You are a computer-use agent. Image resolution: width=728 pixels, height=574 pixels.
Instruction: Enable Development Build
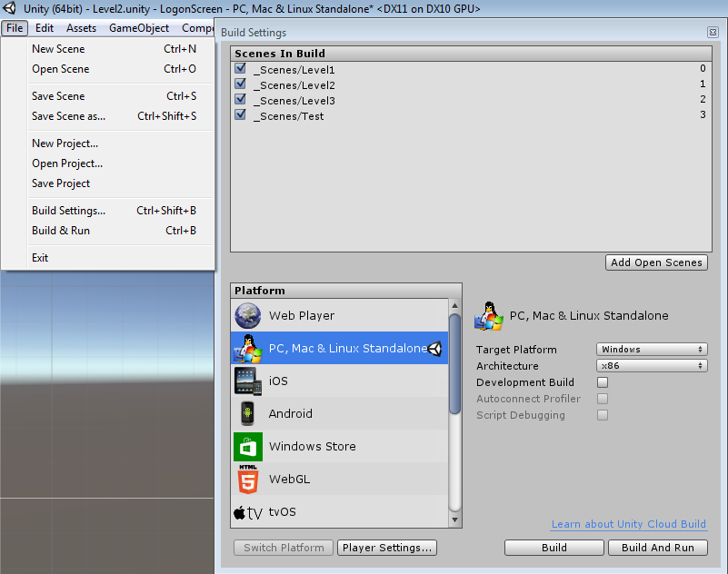pos(601,382)
